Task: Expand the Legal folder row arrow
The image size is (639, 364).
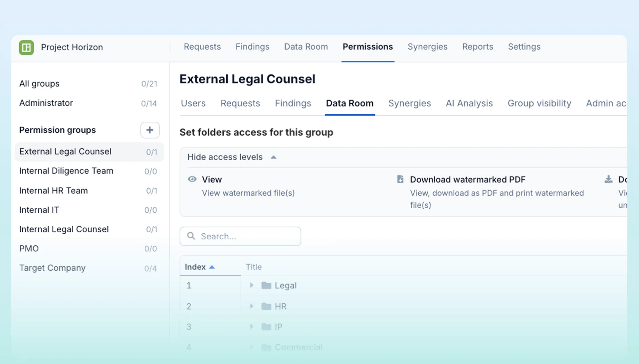Action: click(x=252, y=286)
